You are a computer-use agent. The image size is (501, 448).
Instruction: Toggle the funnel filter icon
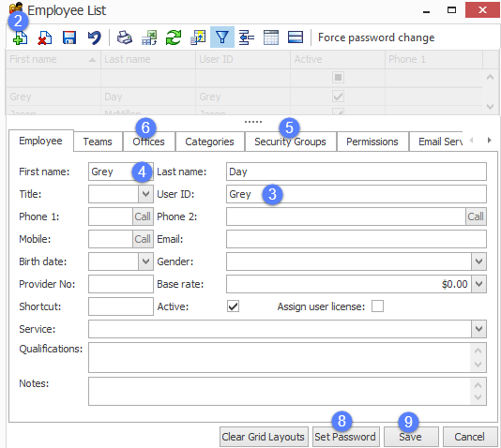click(222, 37)
